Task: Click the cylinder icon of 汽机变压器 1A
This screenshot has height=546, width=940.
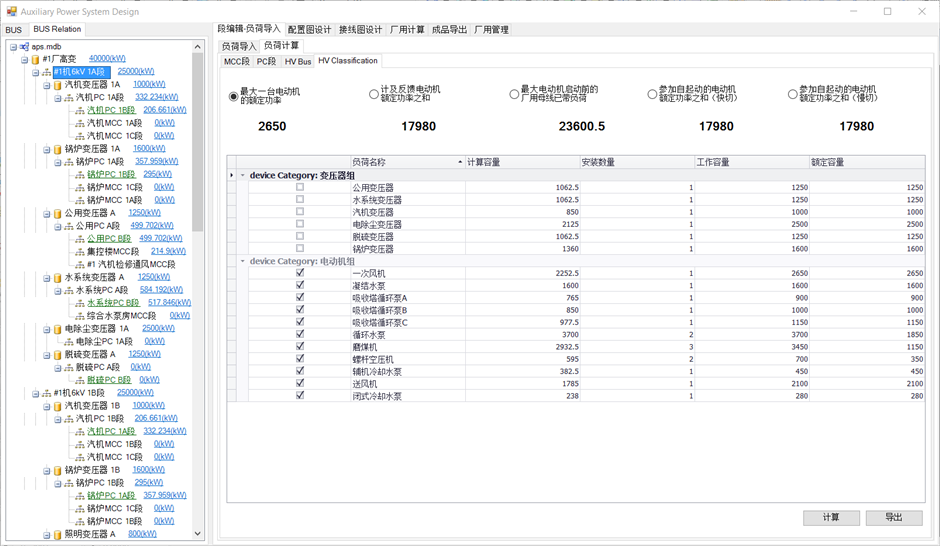Action: pyautogui.click(x=58, y=85)
